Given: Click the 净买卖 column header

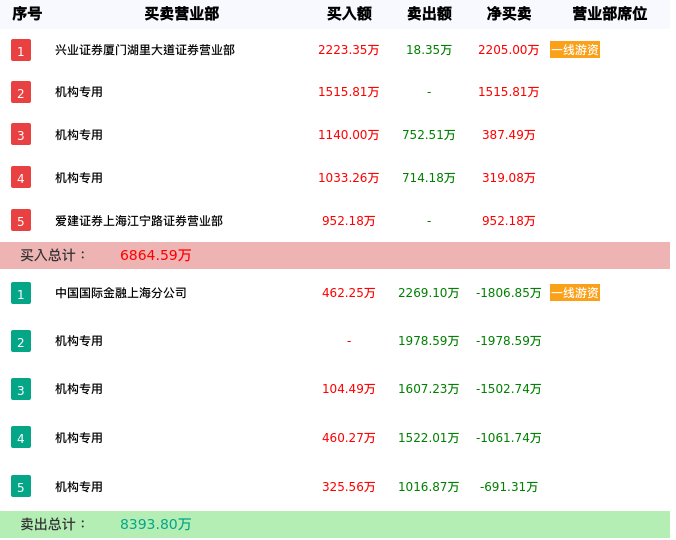Looking at the screenshot, I should 509,14.
